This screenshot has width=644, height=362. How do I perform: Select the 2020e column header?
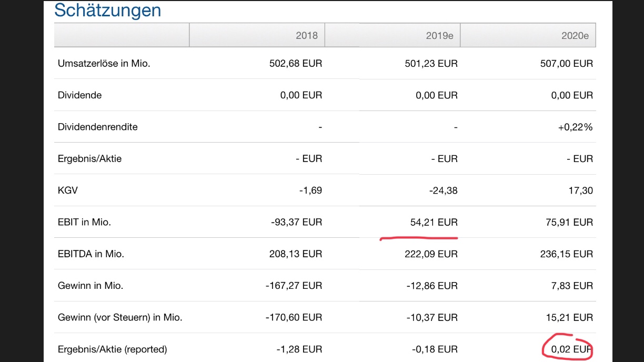[575, 35]
